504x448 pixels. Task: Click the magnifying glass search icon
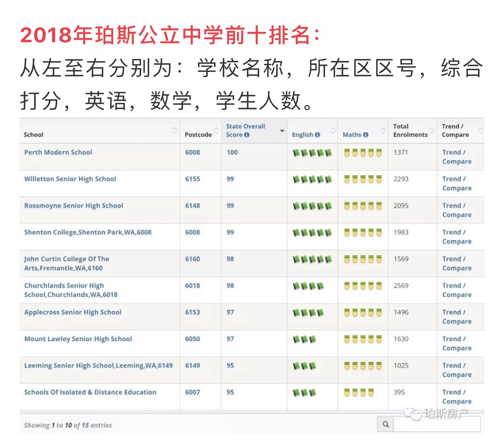point(386,424)
